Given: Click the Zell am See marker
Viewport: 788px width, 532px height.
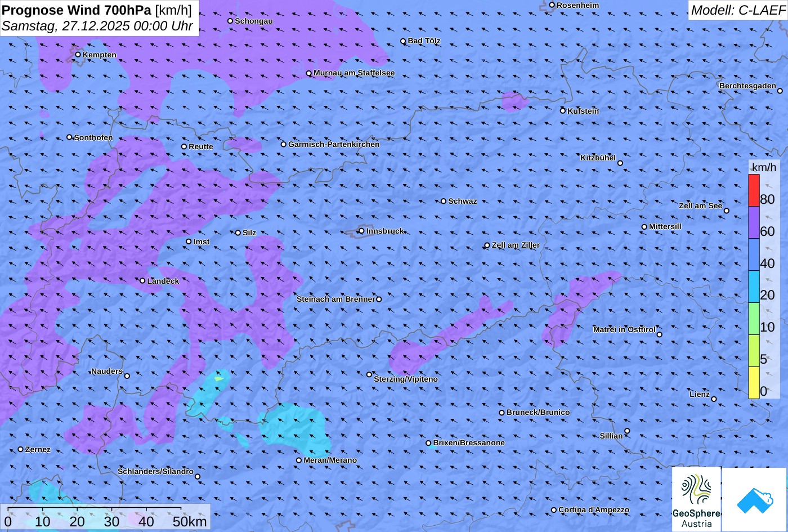Looking at the screenshot, I should click(x=727, y=211).
